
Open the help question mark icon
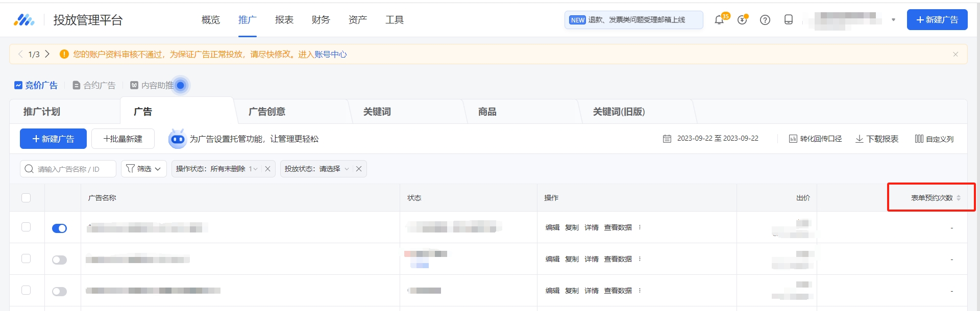(x=765, y=20)
